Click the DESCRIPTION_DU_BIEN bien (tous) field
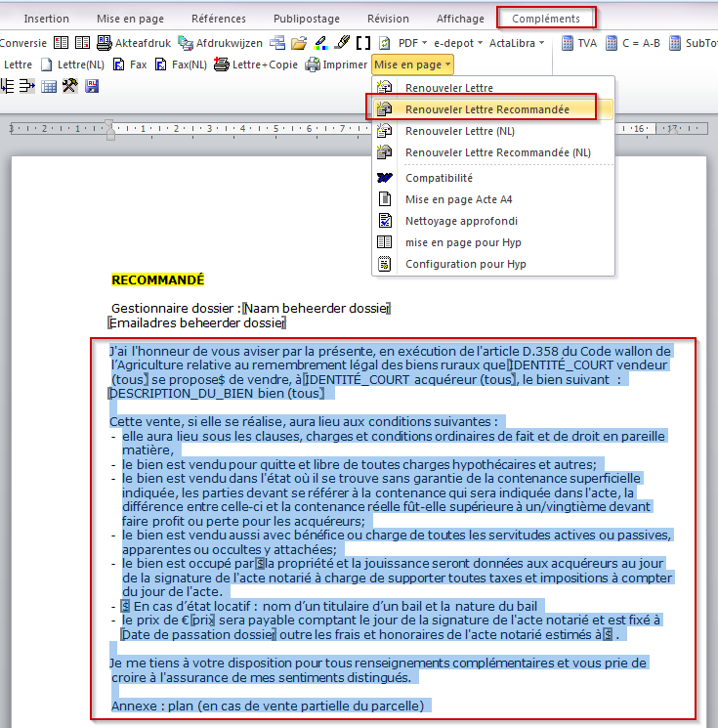Image resolution: width=718 pixels, height=728 pixels. pyautogui.click(x=216, y=393)
